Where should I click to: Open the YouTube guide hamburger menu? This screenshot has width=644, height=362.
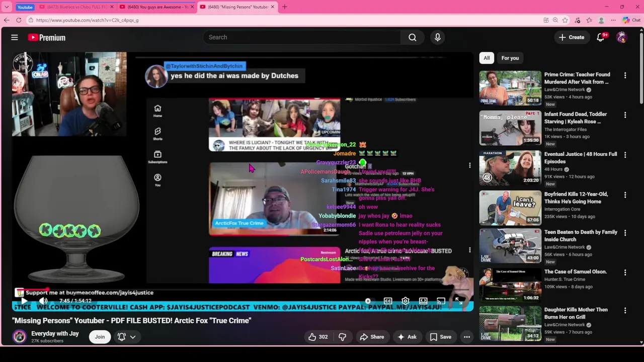[x=15, y=37]
